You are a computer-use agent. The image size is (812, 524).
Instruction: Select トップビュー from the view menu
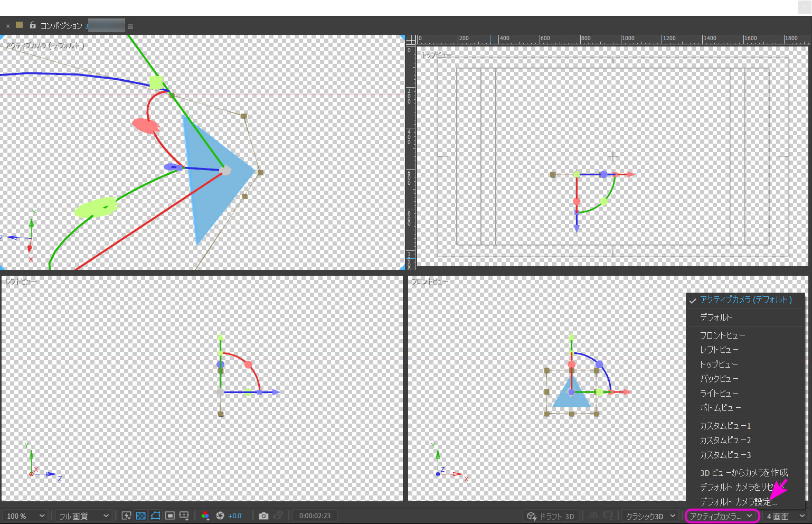pyautogui.click(x=719, y=364)
